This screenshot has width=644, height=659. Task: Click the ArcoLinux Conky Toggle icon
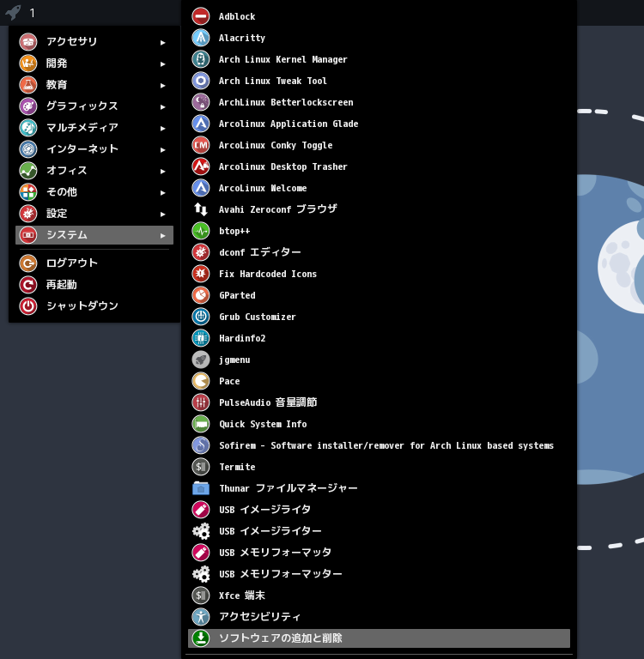(x=201, y=145)
